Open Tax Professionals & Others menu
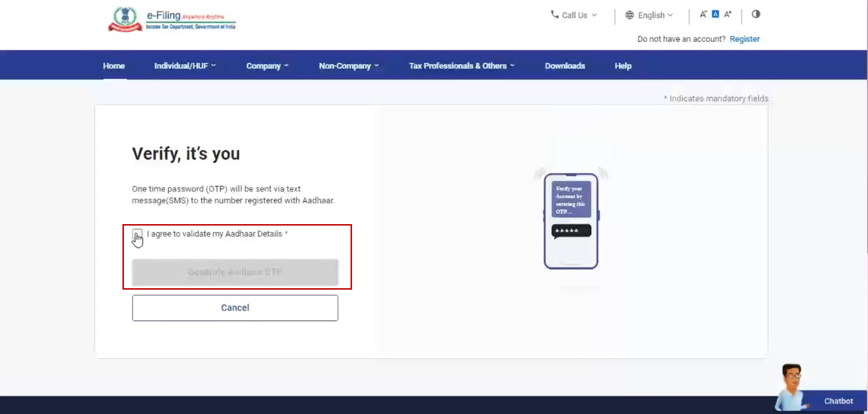 click(x=461, y=66)
